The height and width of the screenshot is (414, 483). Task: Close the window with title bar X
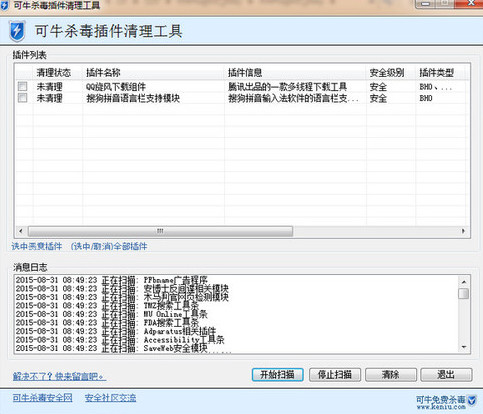tap(471, 4)
